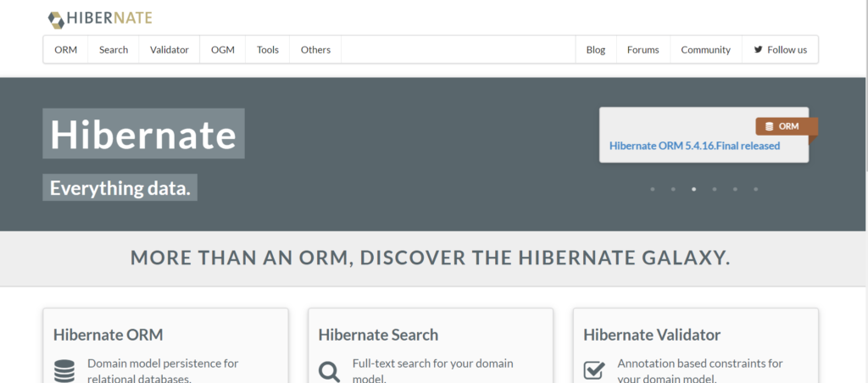Open the Others navigation menu

point(315,50)
